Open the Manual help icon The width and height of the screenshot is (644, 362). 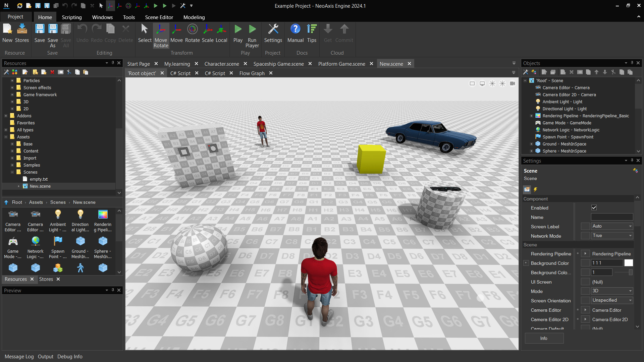click(x=295, y=33)
